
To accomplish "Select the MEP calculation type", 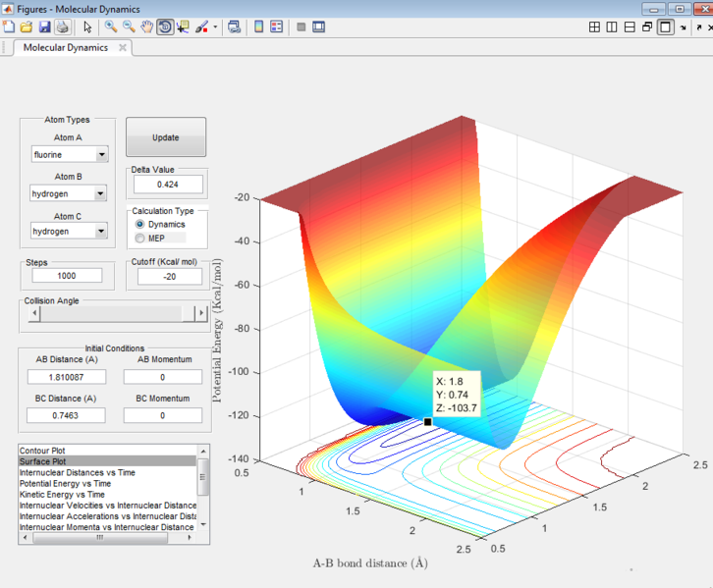I will [140, 238].
